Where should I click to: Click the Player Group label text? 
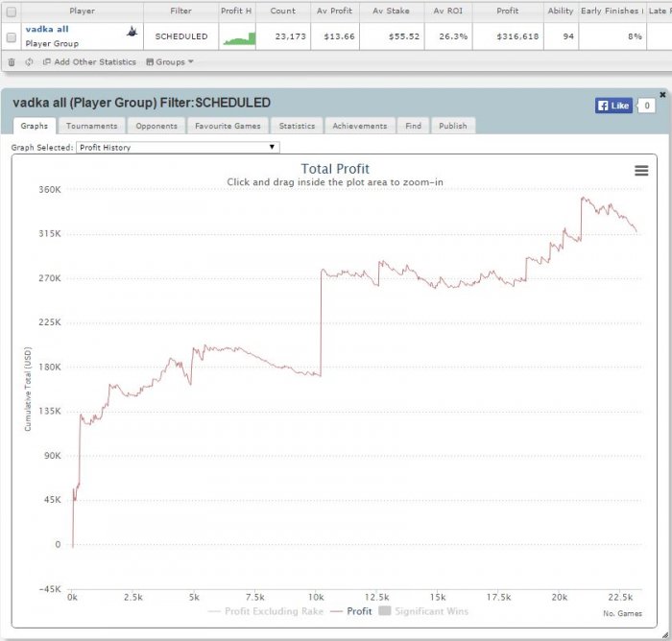click(52, 44)
